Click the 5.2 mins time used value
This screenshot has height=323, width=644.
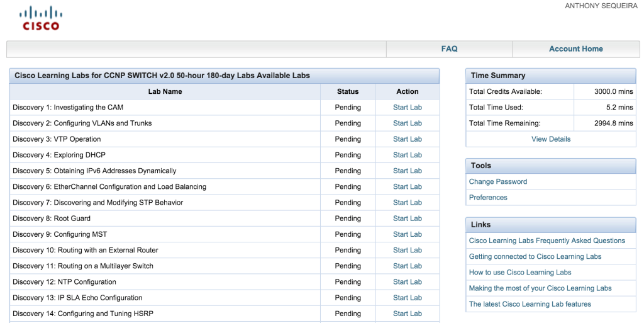click(619, 108)
